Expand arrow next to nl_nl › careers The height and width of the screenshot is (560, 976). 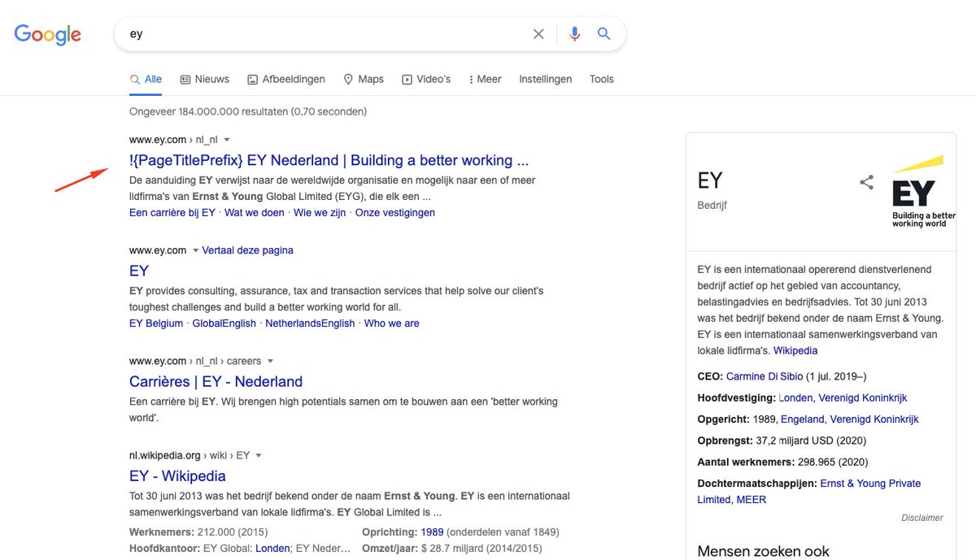271,361
